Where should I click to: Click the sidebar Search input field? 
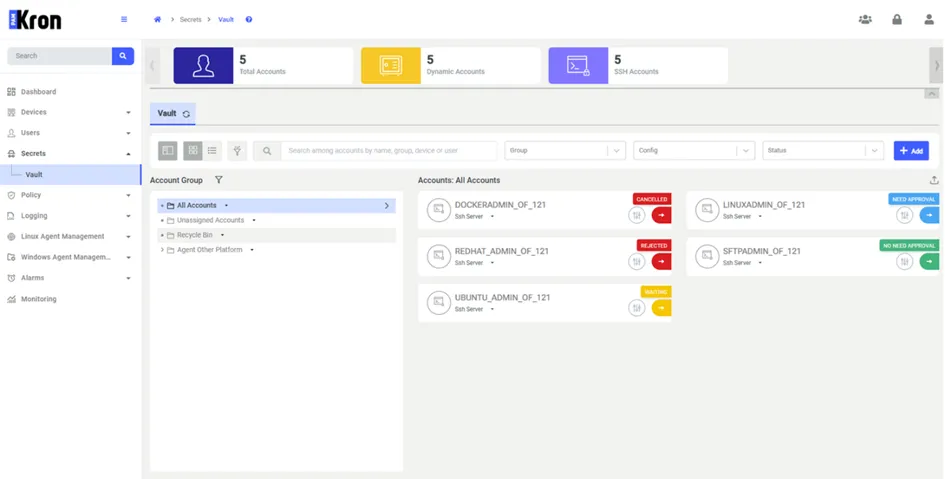59,55
